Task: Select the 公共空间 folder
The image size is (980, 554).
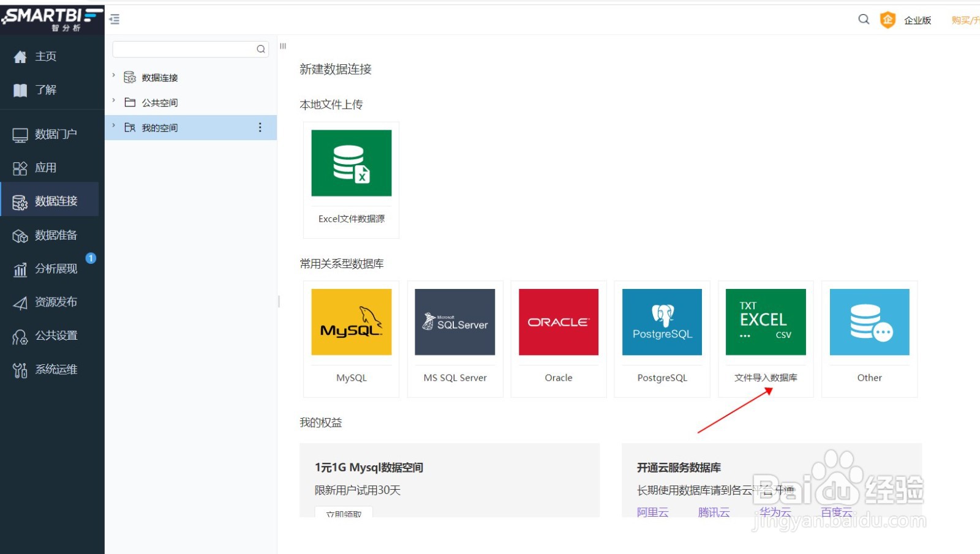Action: point(160,103)
